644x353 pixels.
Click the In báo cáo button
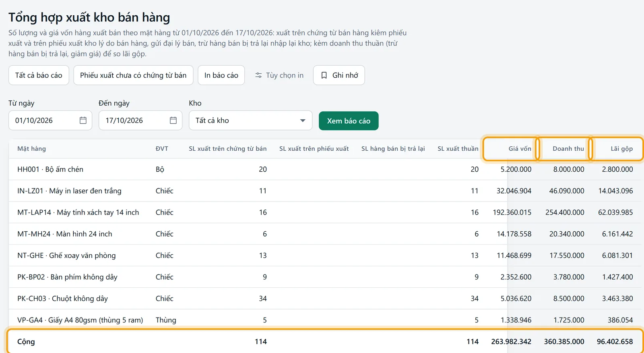point(221,75)
